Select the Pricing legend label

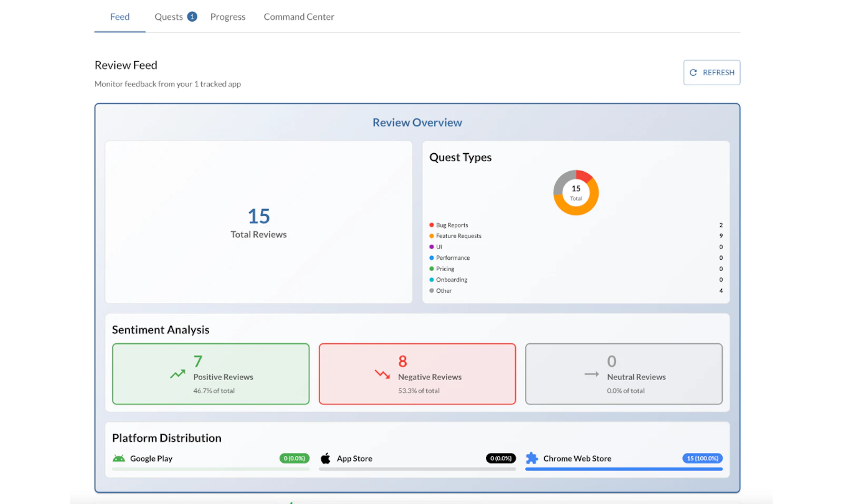pyautogui.click(x=445, y=269)
